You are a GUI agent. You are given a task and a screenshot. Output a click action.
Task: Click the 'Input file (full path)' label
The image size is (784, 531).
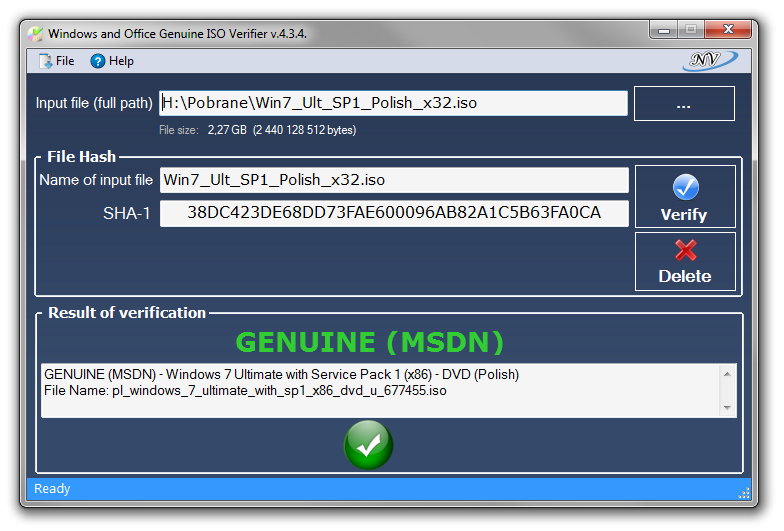(94, 103)
